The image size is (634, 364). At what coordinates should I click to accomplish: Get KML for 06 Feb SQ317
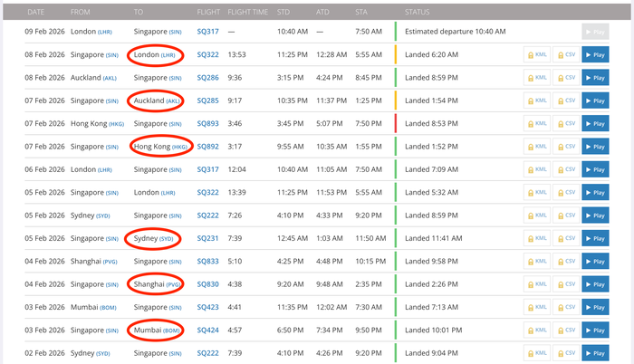tap(537, 169)
